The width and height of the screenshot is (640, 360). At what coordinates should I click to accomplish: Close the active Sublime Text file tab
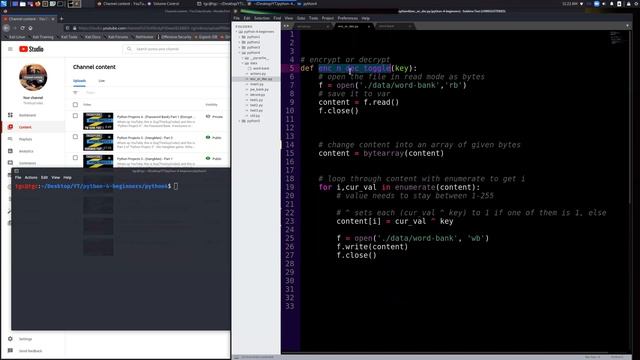click(369, 27)
